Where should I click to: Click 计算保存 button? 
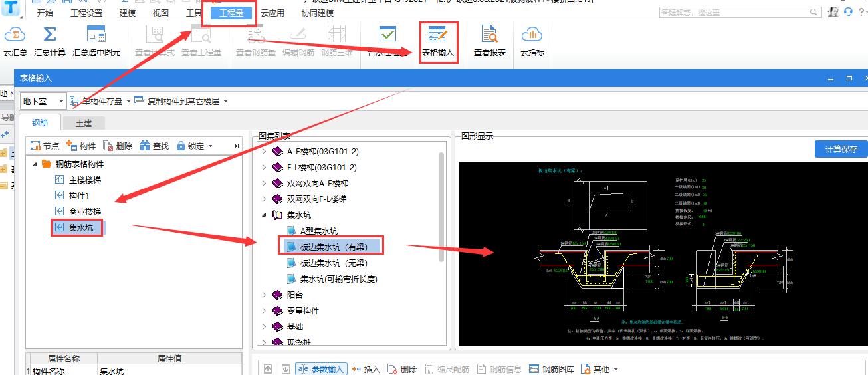(x=841, y=149)
